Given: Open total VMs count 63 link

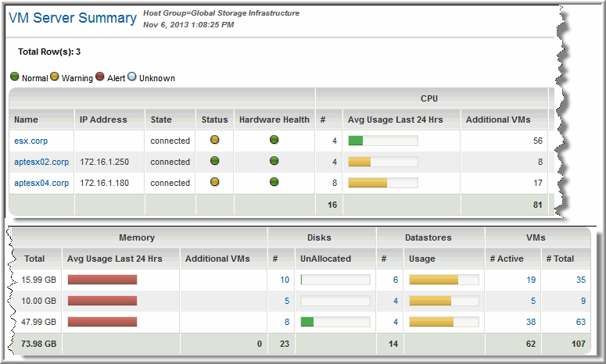Looking at the screenshot, I should coord(580,321).
